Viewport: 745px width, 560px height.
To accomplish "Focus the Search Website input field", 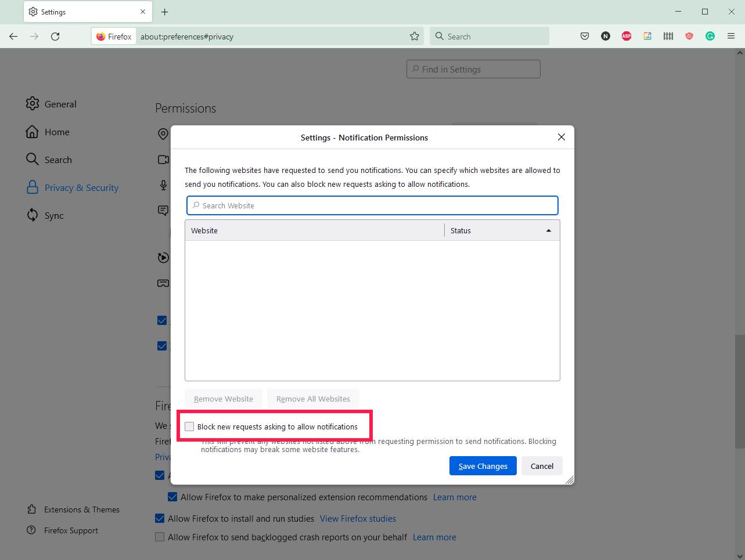I will coord(372,205).
